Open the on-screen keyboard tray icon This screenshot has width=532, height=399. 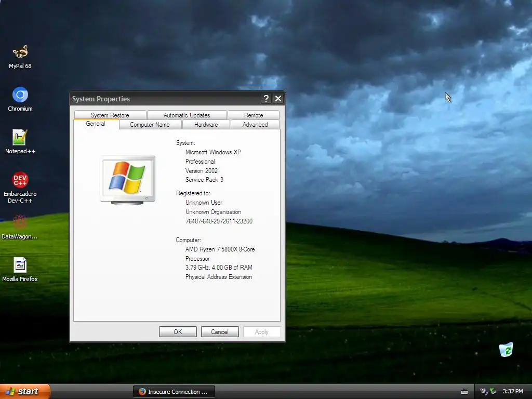pos(464,392)
